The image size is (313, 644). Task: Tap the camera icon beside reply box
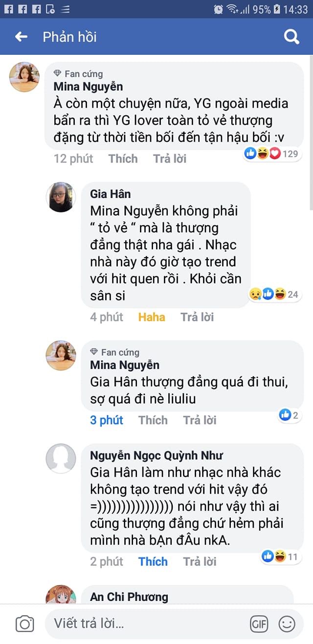[24, 624]
